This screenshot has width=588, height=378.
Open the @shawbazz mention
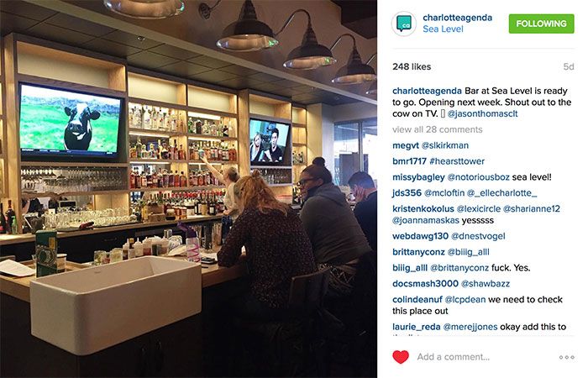click(x=486, y=284)
